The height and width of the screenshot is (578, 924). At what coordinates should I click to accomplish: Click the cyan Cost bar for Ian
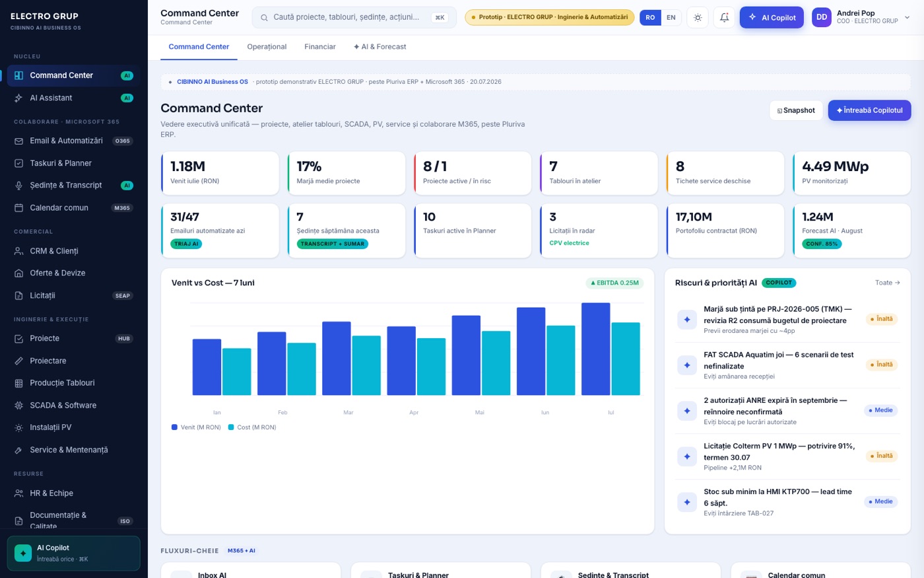click(237, 371)
